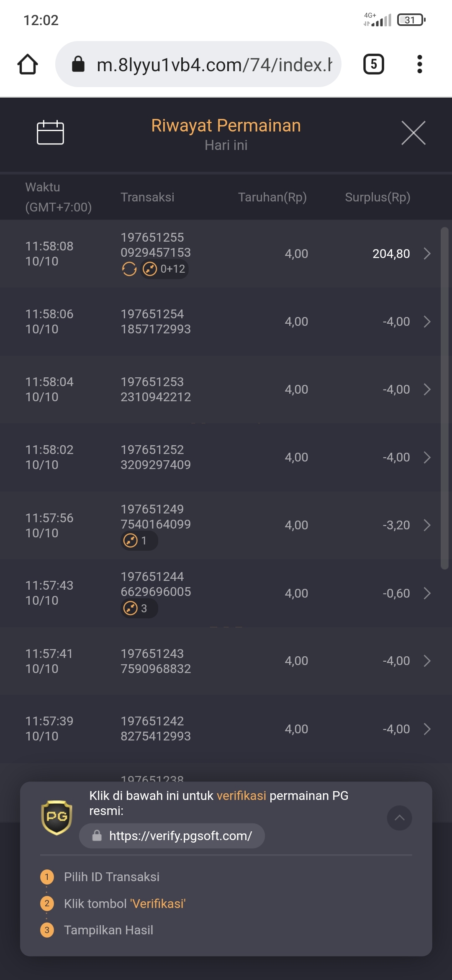Open the browser tab switcher showing 5
Image resolution: width=452 pixels, height=980 pixels.
[x=373, y=64]
